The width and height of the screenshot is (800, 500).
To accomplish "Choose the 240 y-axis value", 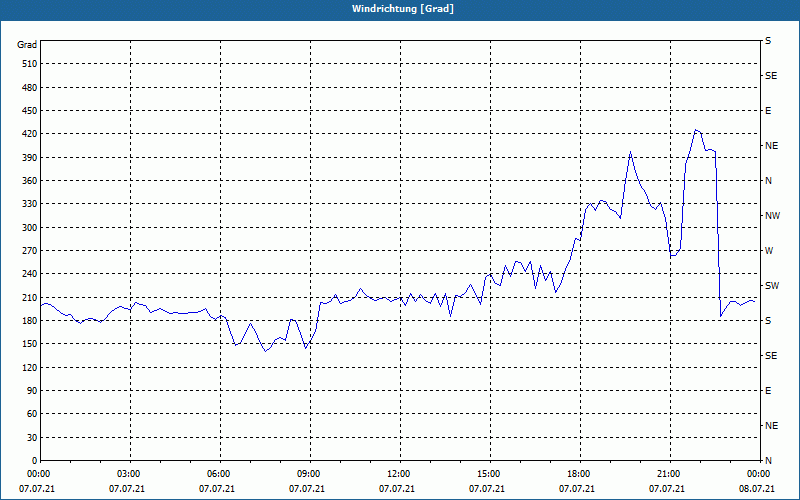I will pos(30,274).
